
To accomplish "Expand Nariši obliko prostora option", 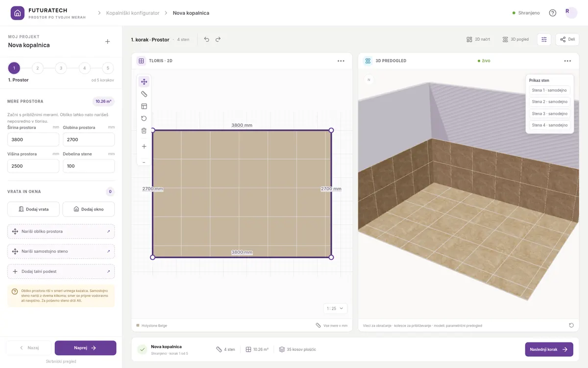I will [x=61, y=231].
